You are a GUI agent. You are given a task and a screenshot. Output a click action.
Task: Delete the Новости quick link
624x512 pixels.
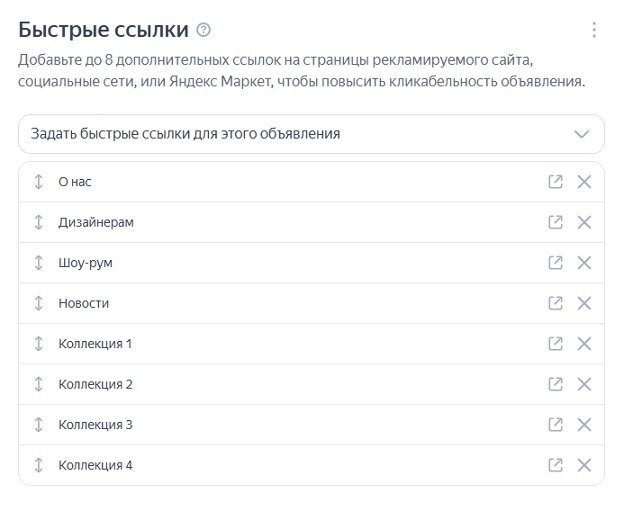tap(585, 303)
